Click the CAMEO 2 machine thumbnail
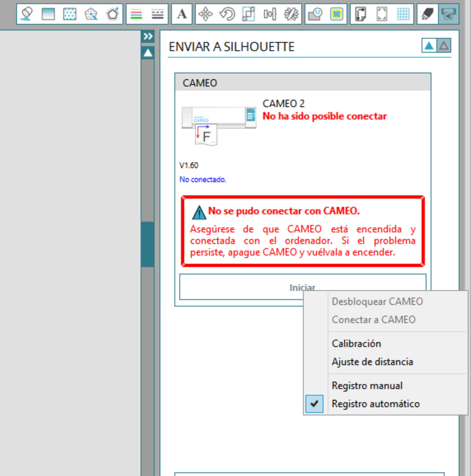 tap(219, 126)
